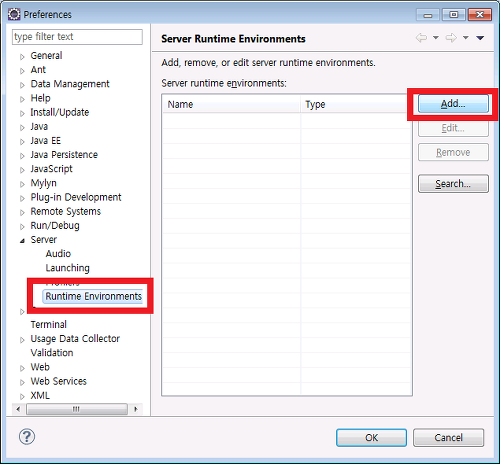Expand the Install/Update tree node

pos(22,113)
